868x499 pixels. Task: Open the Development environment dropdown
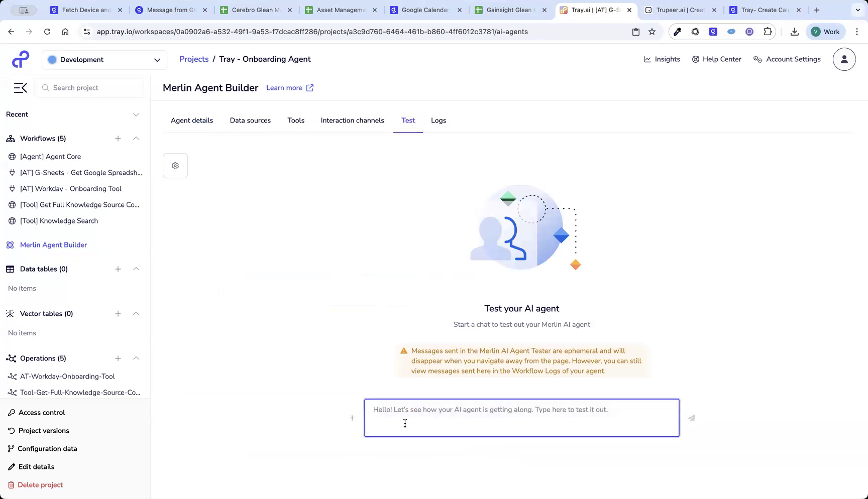[104, 59]
